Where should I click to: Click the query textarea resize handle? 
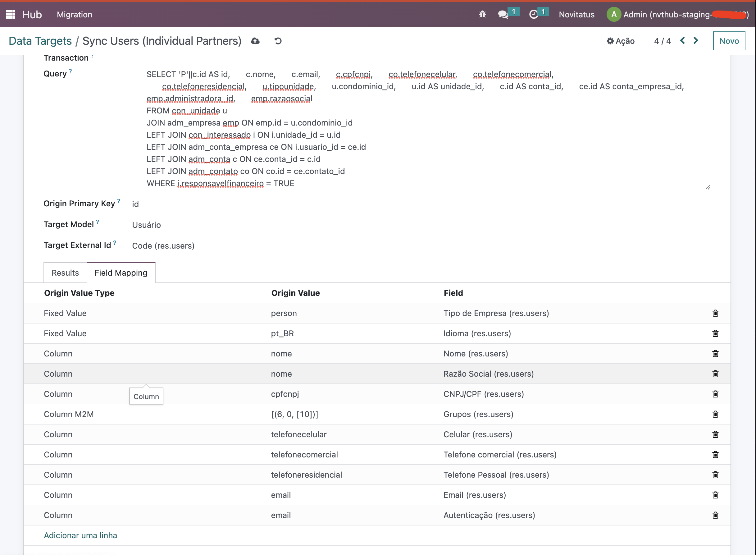click(708, 187)
